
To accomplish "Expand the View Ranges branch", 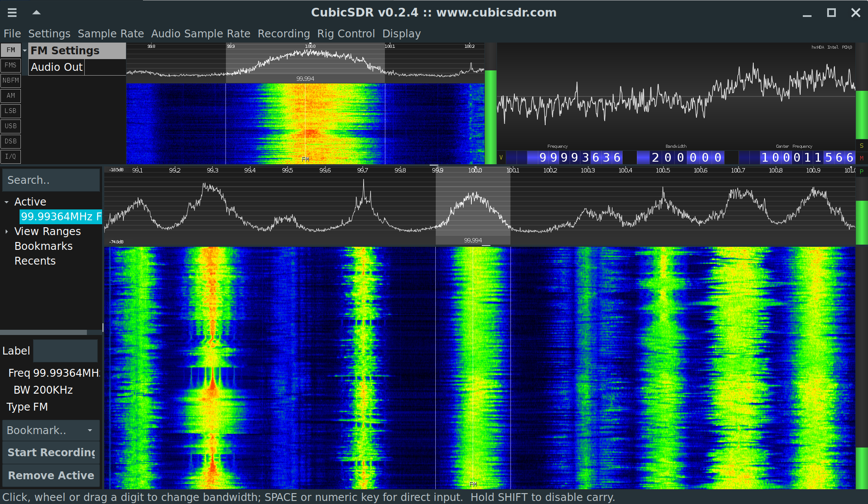I will point(7,232).
